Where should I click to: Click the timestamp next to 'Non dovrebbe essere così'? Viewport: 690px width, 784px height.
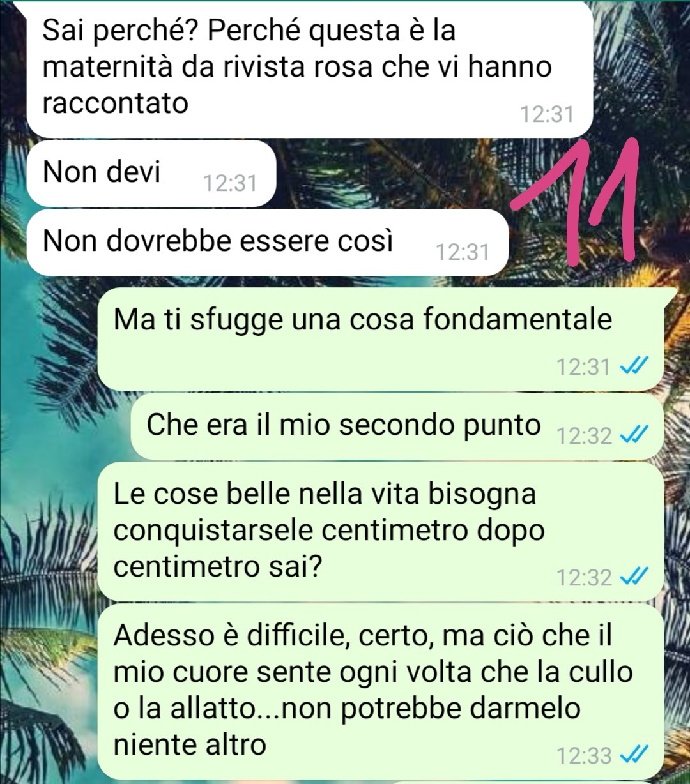point(463,253)
